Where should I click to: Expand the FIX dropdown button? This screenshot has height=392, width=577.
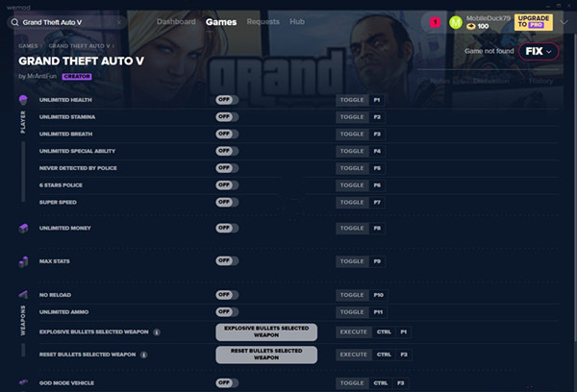click(539, 52)
